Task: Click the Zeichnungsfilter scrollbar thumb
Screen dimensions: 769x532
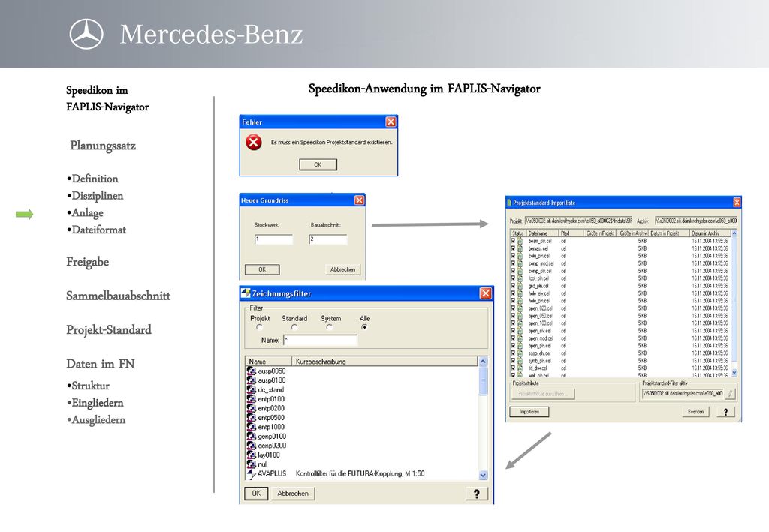Action: [x=483, y=380]
